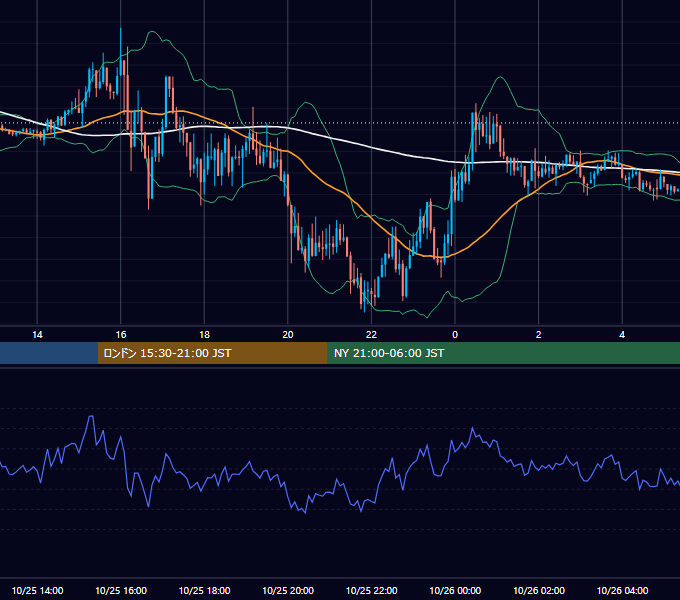Click the 10/26 00:00 date label
The image size is (680, 600).
[455, 590]
